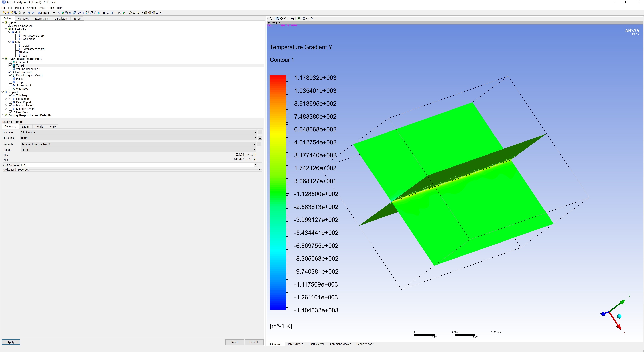Click the Contour plot toolbar icon
Viewport: 644px width, 352px height.
click(x=63, y=13)
